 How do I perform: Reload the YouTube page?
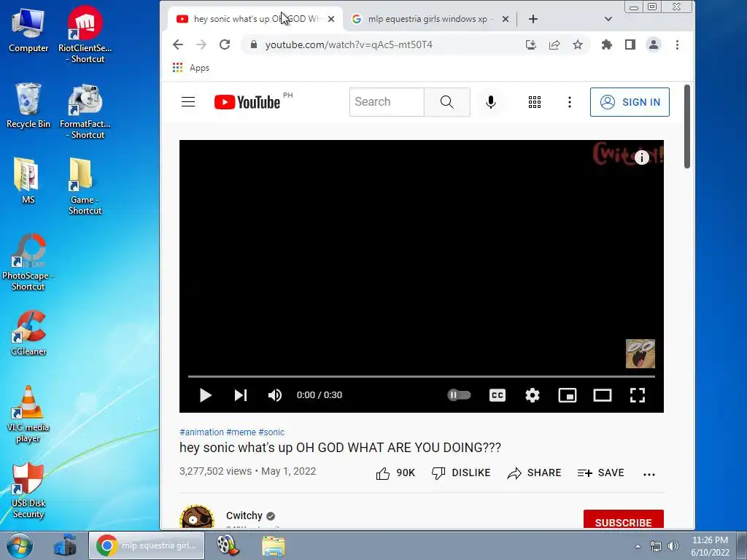225,44
